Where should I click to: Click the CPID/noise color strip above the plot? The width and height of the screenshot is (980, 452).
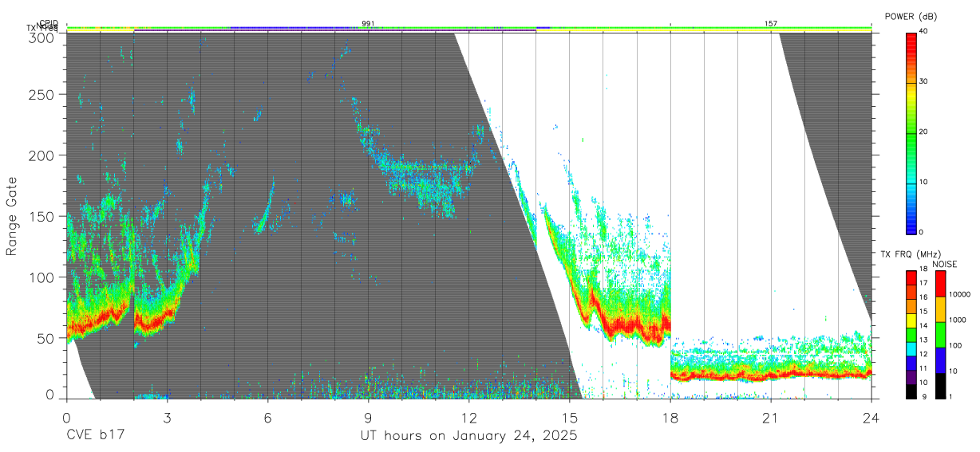pos(468,29)
